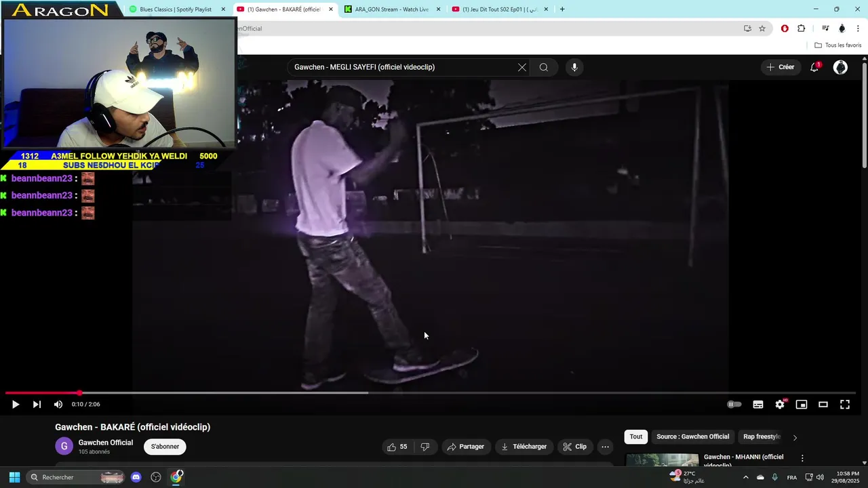Open Gawchen - MHANNI suggested video thumbnail
868x488 pixels.
coord(662,460)
